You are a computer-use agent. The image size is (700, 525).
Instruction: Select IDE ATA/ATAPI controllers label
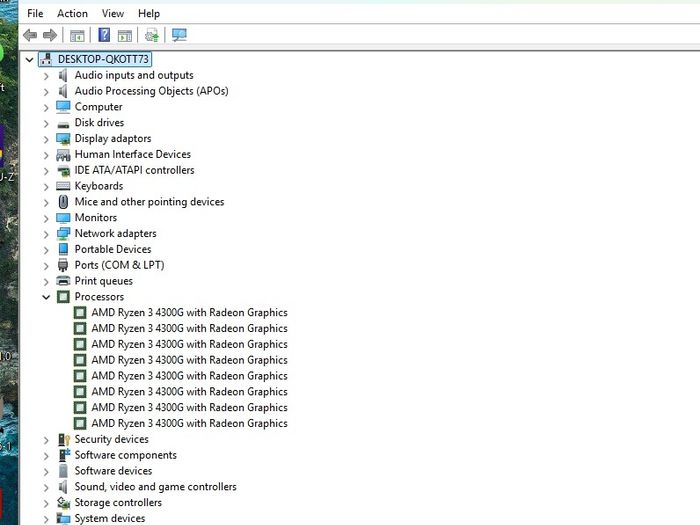pyautogui.click(x=134, y=170)
